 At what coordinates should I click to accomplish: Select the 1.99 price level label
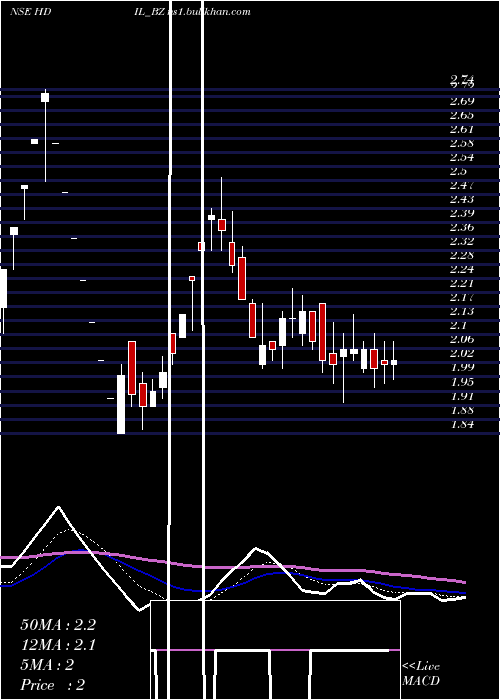[462, 367]
